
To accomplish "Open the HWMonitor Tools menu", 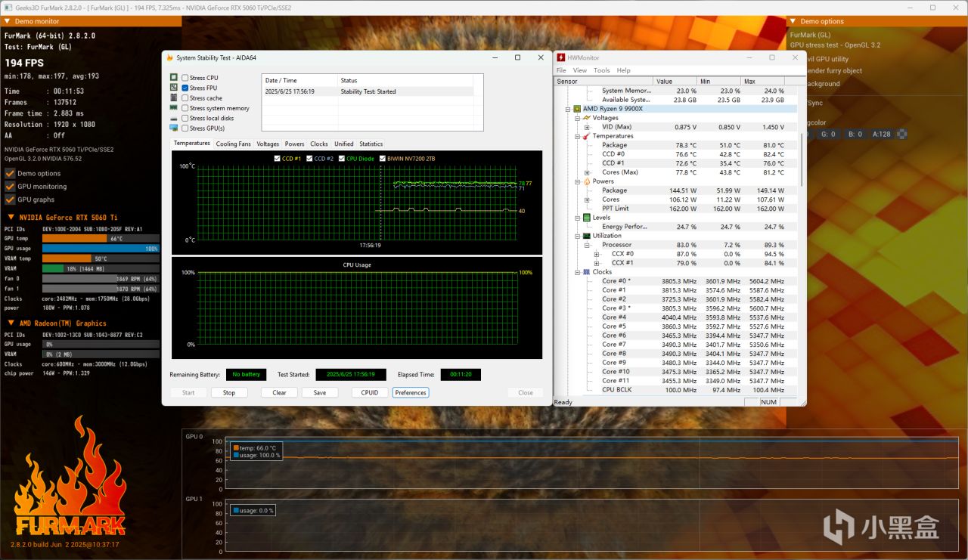I will click(x=602, y=70).
